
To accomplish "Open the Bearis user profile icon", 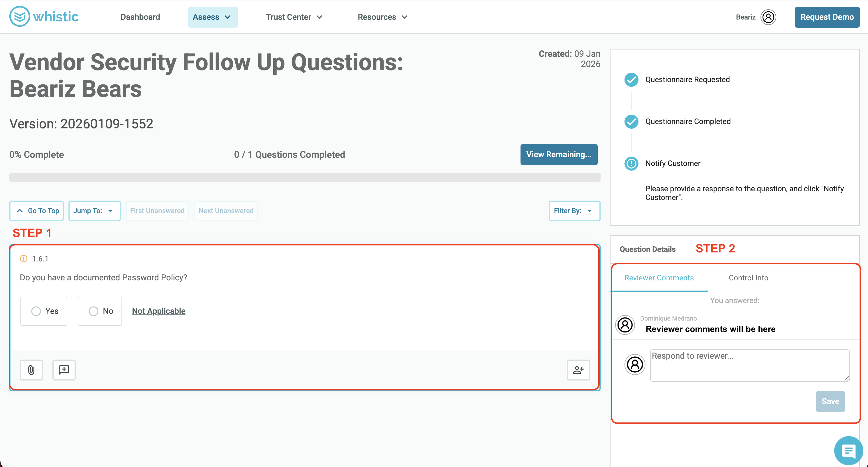I will pyautogui.click(x=768, y=17).
